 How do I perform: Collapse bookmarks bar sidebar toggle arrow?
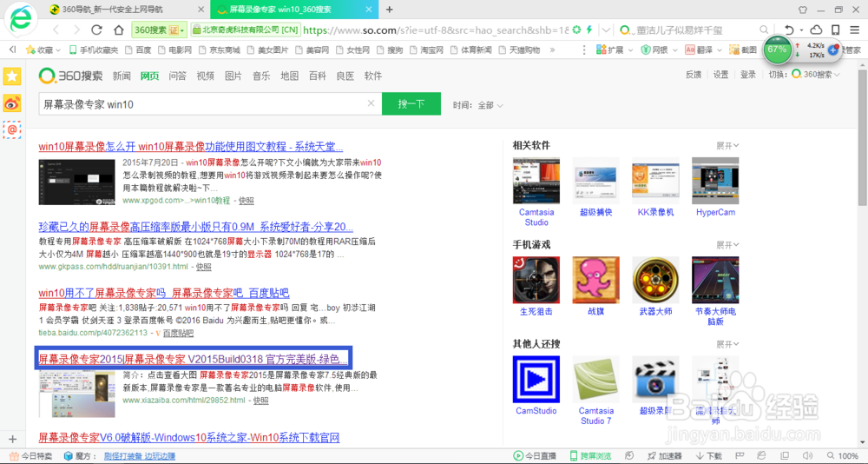(x=12, y=50)
